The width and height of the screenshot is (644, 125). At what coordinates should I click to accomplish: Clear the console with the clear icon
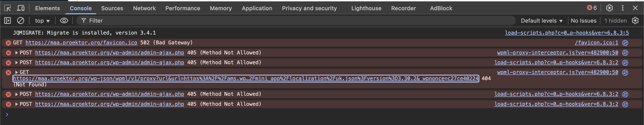pos(20,20)
